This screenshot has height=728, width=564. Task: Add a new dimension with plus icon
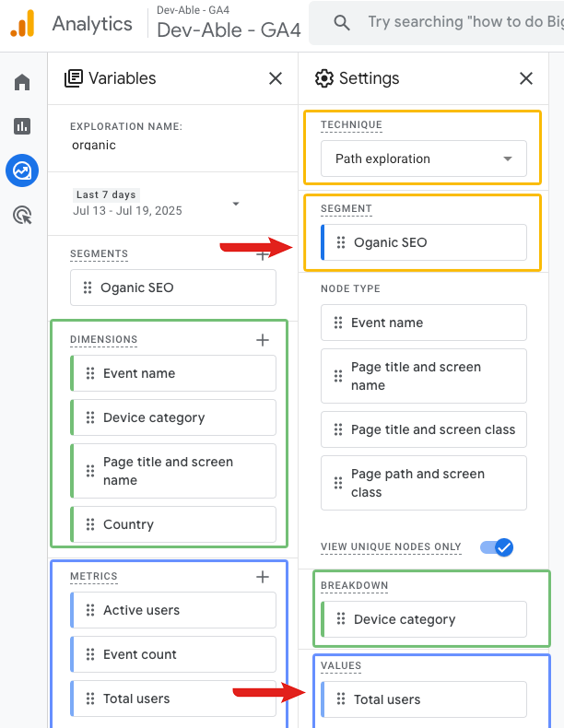pos(263,340)
